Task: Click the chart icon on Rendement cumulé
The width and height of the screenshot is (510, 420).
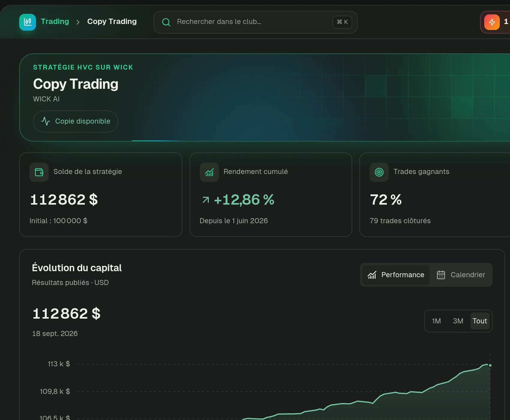Action: [x=209, y=172]
